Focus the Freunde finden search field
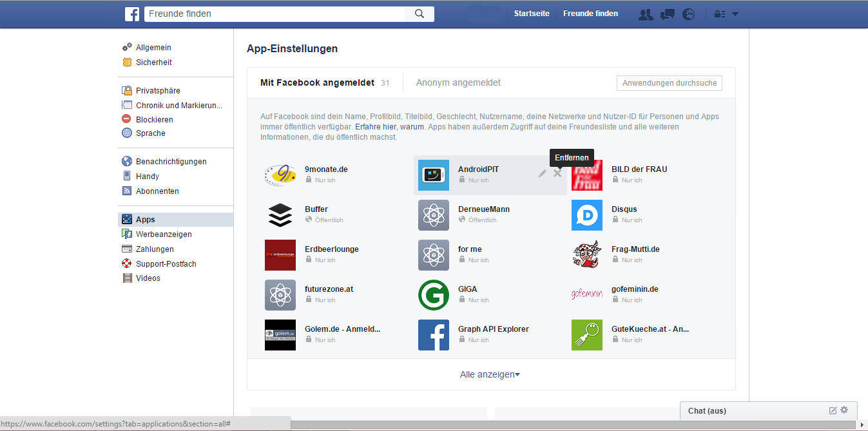 tap(275, 14)
